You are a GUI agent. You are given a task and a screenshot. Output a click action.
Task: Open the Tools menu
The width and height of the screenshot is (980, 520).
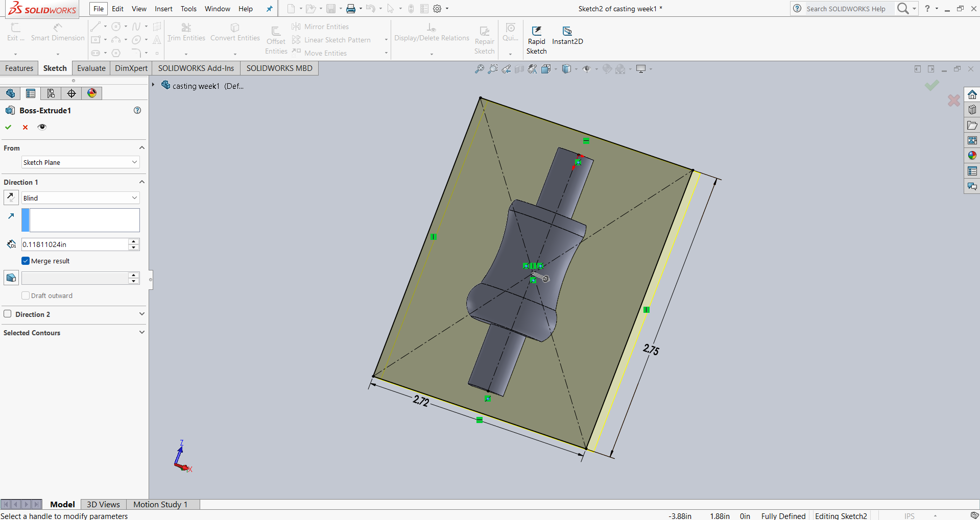tap(188, 9)
